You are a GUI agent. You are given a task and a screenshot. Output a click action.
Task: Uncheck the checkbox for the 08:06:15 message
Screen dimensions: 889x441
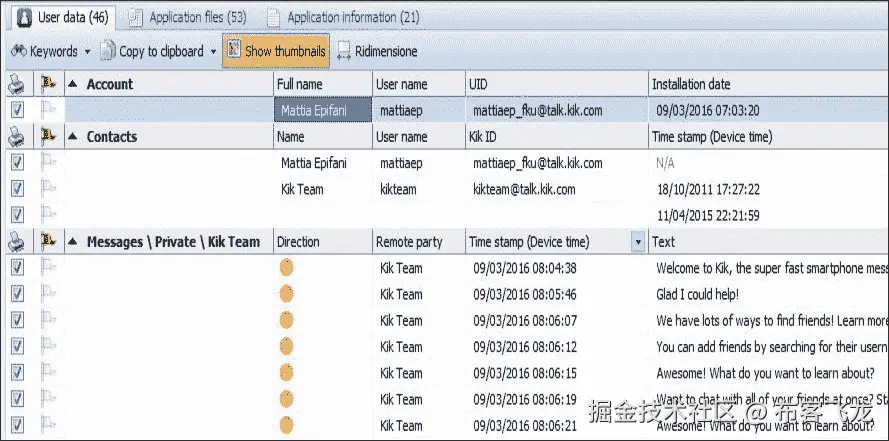click(18, 372)
